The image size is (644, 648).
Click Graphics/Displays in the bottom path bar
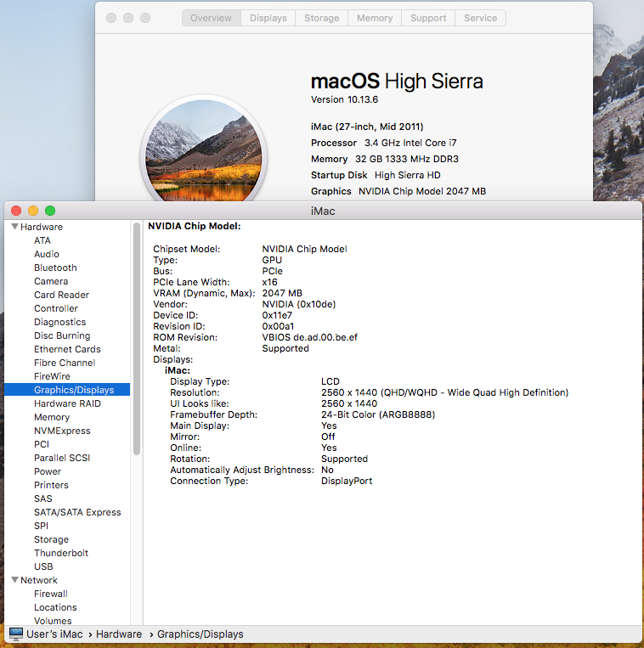coord(200,634)
